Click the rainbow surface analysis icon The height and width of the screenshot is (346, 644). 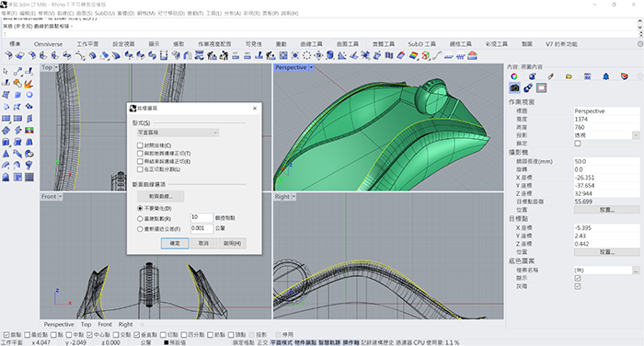pos(414,55)
